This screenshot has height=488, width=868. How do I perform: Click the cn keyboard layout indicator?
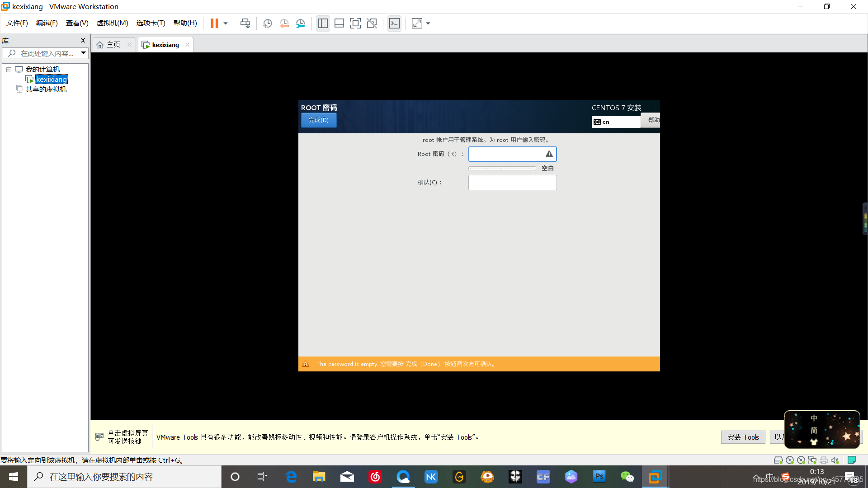[x=616, y=122]
